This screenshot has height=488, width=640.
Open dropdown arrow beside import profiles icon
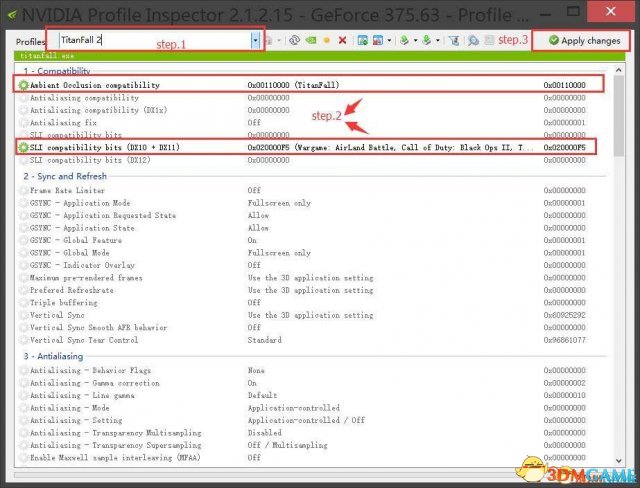pyautogui.click(x=438, y=40)
